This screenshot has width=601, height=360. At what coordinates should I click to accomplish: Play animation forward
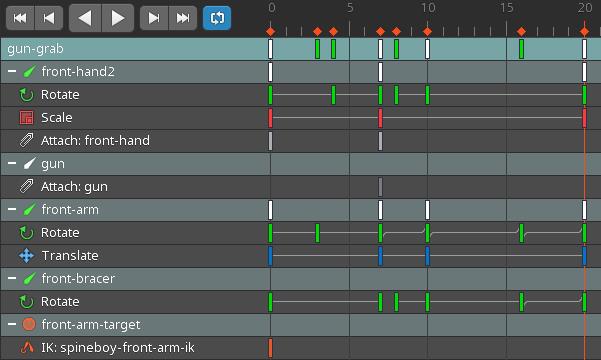tap(118, 18)
